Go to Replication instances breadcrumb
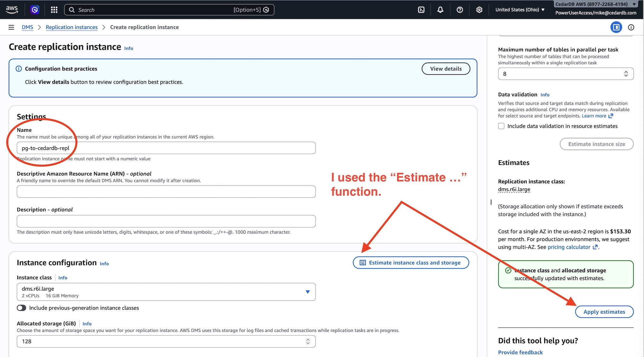The height and width of the screenshot is (357, 644). (71, 27)
